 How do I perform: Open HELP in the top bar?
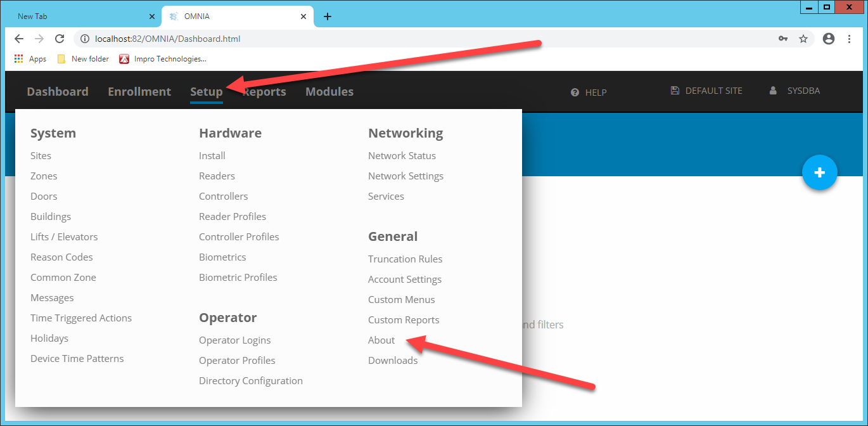589,93
